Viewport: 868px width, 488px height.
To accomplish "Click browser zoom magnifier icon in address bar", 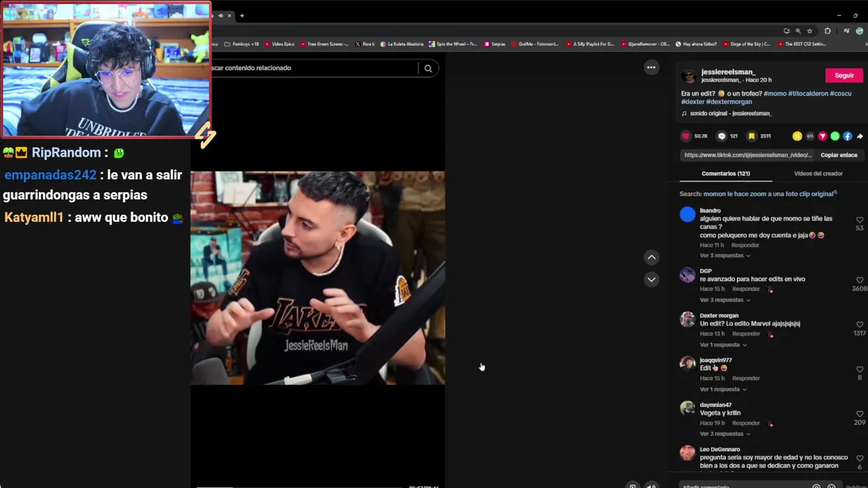I will pos(797,30).
